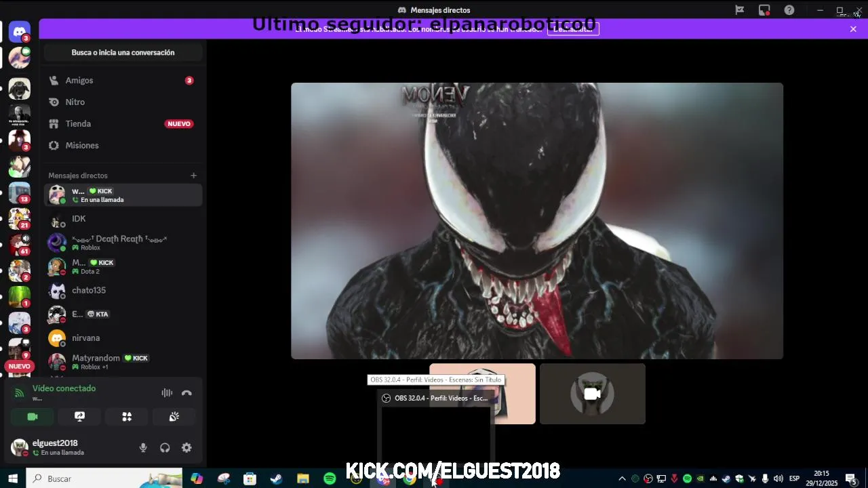868x488 pixels.
Task: Open Steam from the taskbar
Action: coord(276,479)
